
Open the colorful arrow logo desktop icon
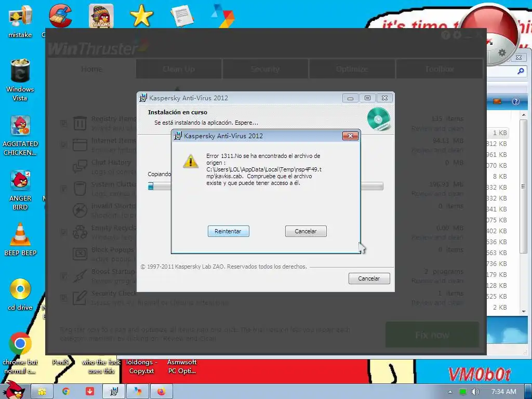(223, 16)
